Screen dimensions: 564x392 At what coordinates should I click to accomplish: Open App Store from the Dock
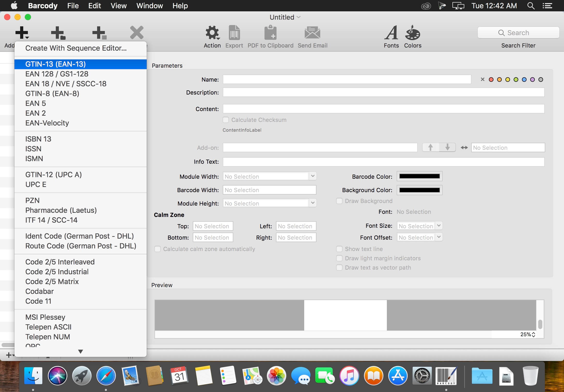click(398, 376)
